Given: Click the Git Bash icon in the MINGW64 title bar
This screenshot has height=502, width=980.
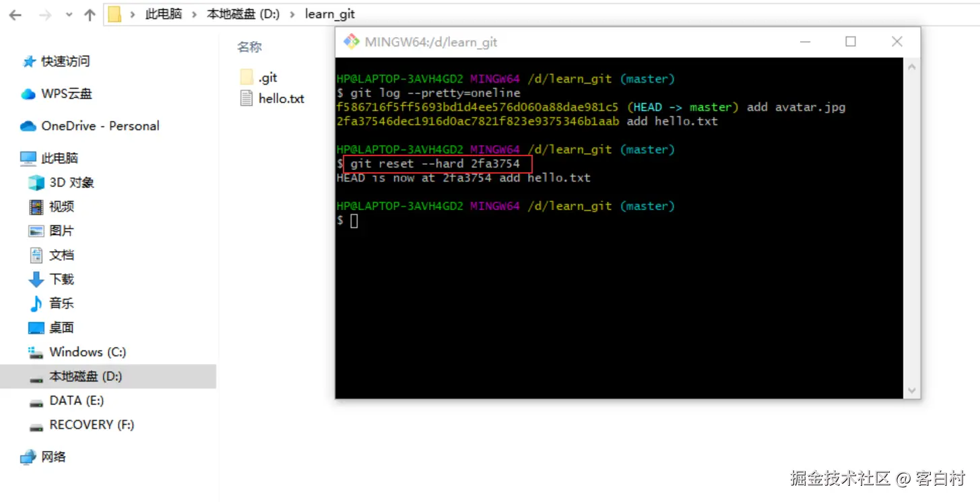Looking at the screenshot, I should [x=352, y=42].
